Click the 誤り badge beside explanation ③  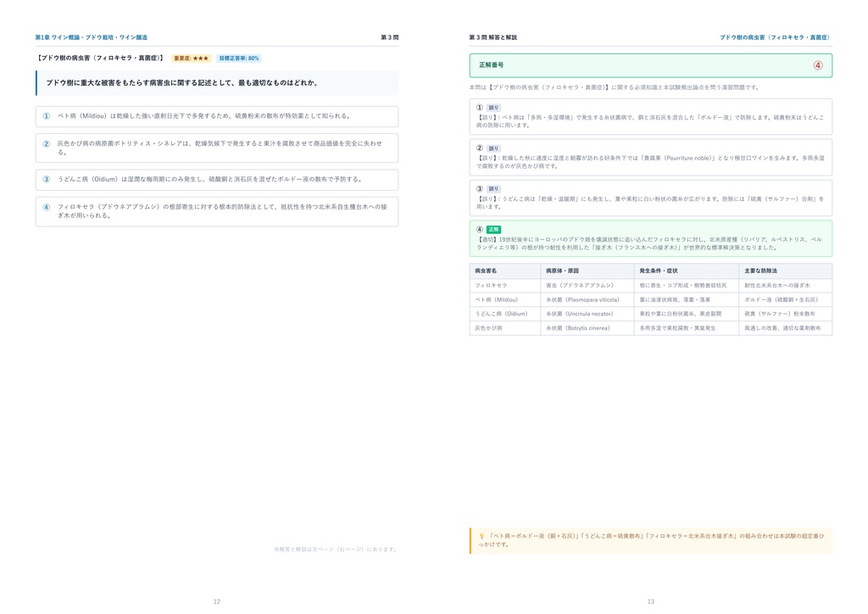tap(493, 189)
